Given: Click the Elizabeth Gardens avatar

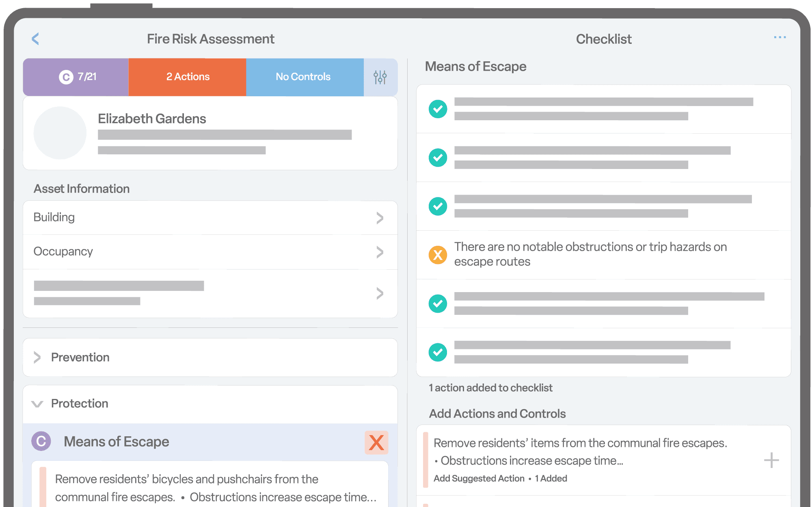Looking at the screenshot, I should click(x=60, y=132).
